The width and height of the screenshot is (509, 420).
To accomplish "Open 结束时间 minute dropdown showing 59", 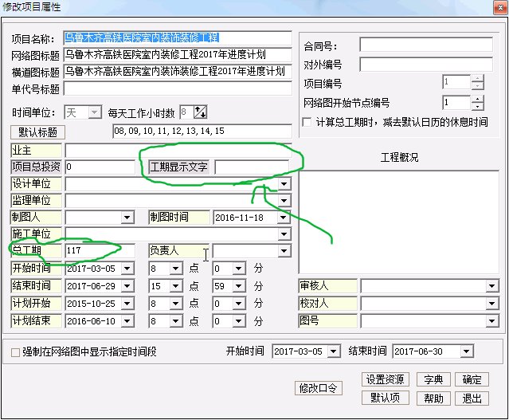I will click(x=239, y=286).
